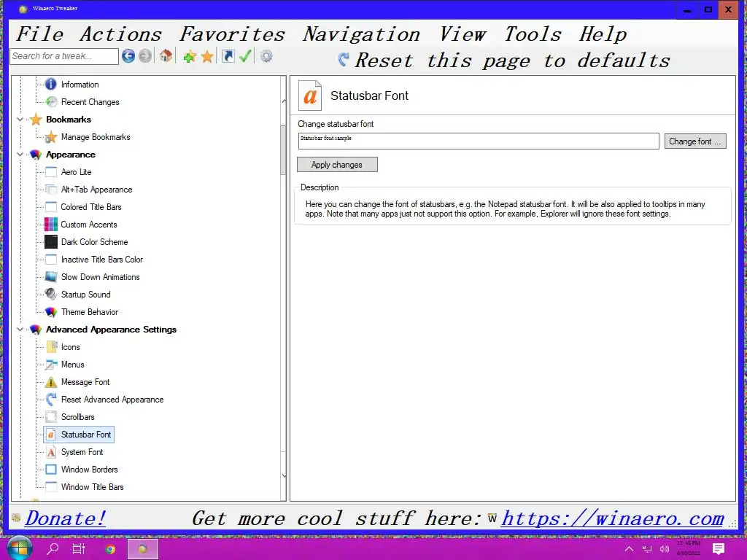This screenshot has width=747, height=560.
Task: Click the Menus item icon
Action: [51, 365]
